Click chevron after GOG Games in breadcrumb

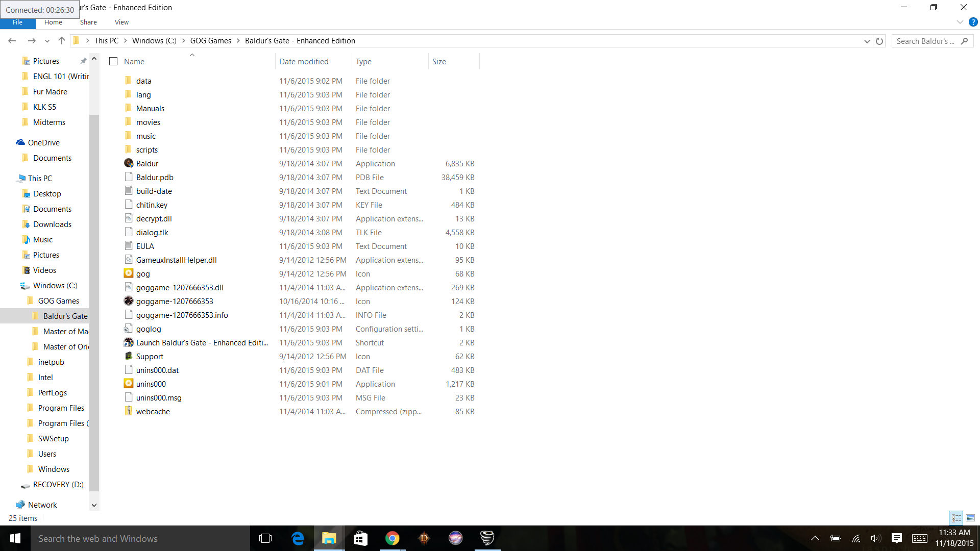click(x=238, y=41)
